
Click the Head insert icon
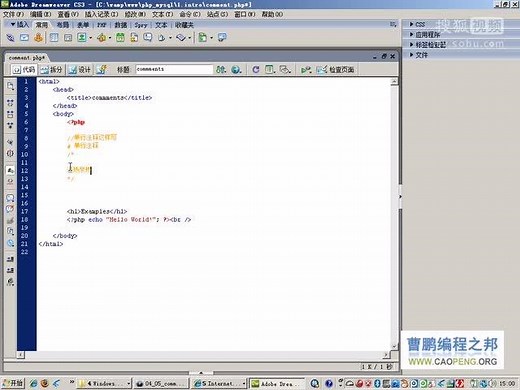point(162,38)
